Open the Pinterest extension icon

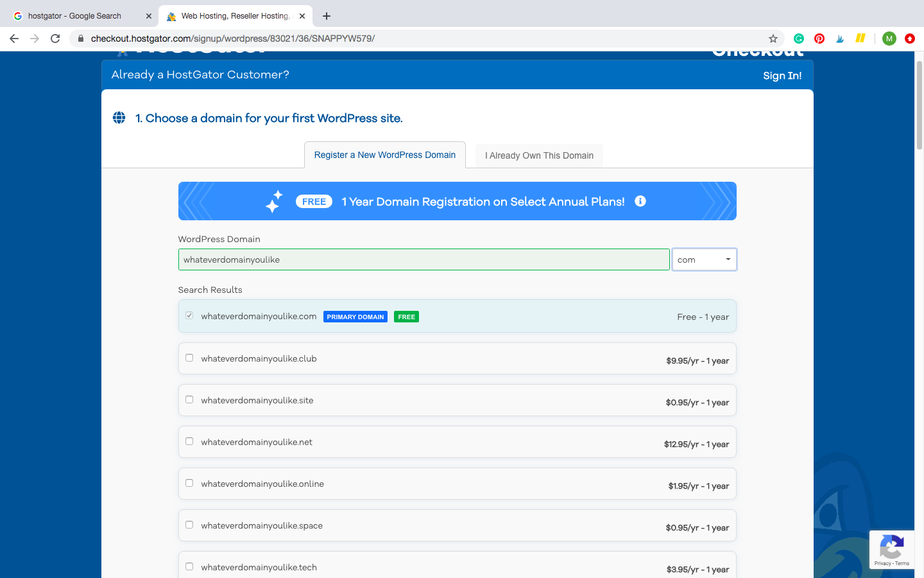819,39
